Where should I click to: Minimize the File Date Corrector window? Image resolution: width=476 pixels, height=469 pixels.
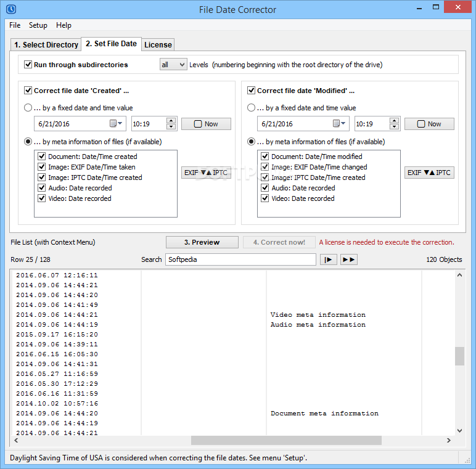[x=419, y=8]
